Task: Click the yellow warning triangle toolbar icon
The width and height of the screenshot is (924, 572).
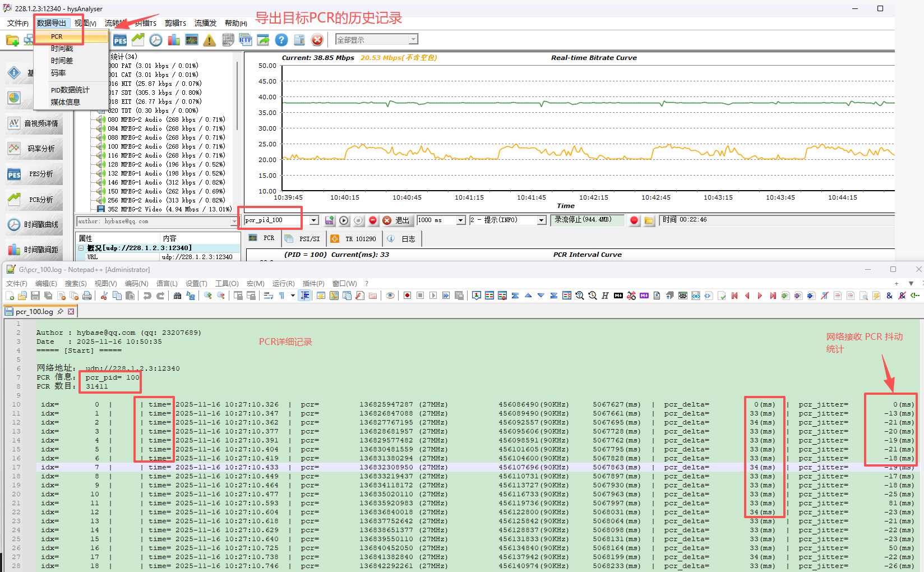Action: tap(209, 40)
